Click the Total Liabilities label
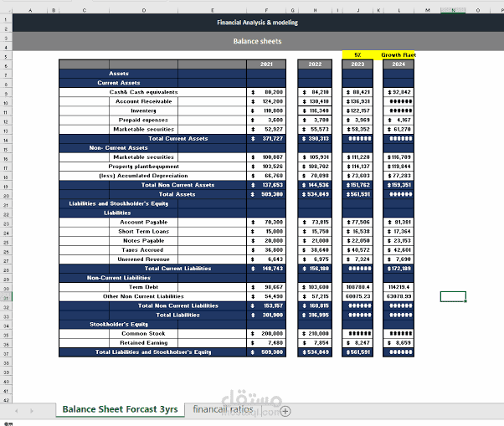Image resolution: width=504 pixels, height=426 pixels. tap(177, 316)
